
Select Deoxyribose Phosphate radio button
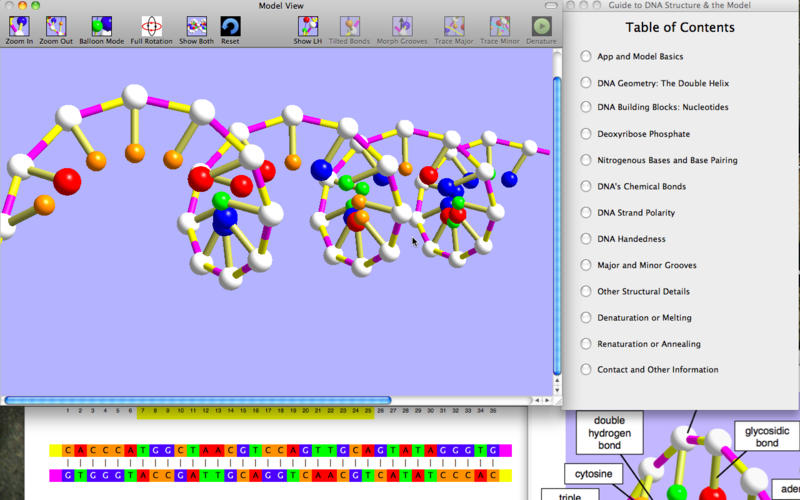pyautogui.click(x=586, y=134)
